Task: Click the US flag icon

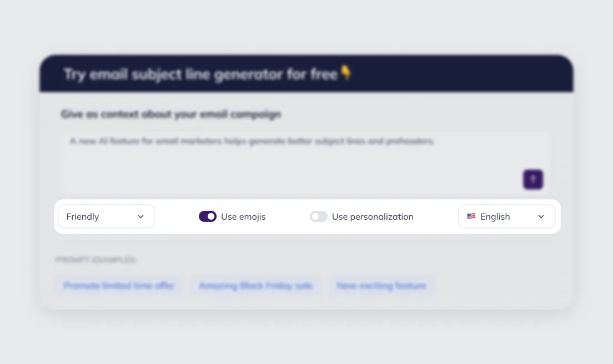Action: (471, 216)
